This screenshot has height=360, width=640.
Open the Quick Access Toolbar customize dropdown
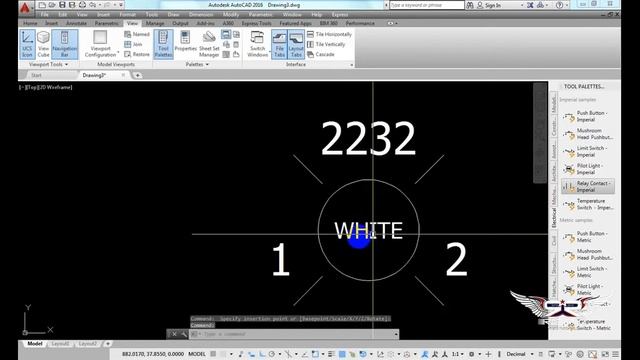click(121, 5)
